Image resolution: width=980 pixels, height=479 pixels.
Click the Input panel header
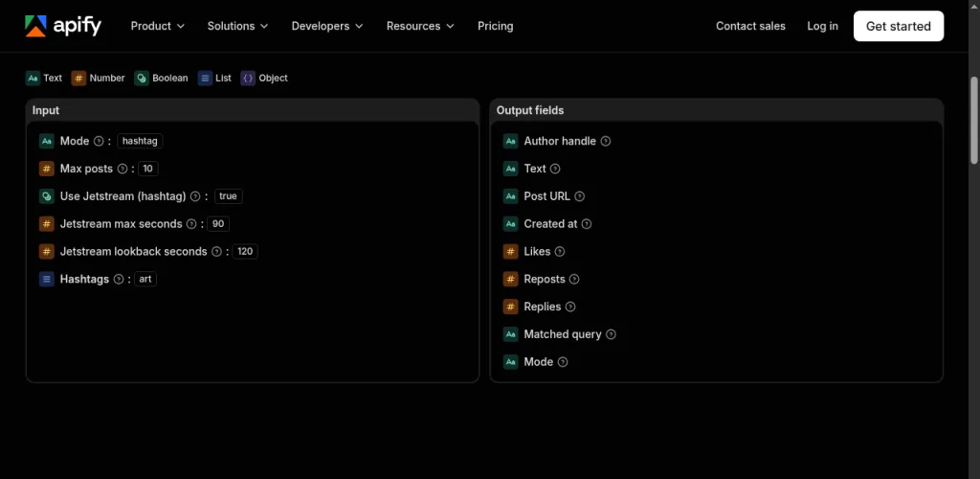[253, 110]
